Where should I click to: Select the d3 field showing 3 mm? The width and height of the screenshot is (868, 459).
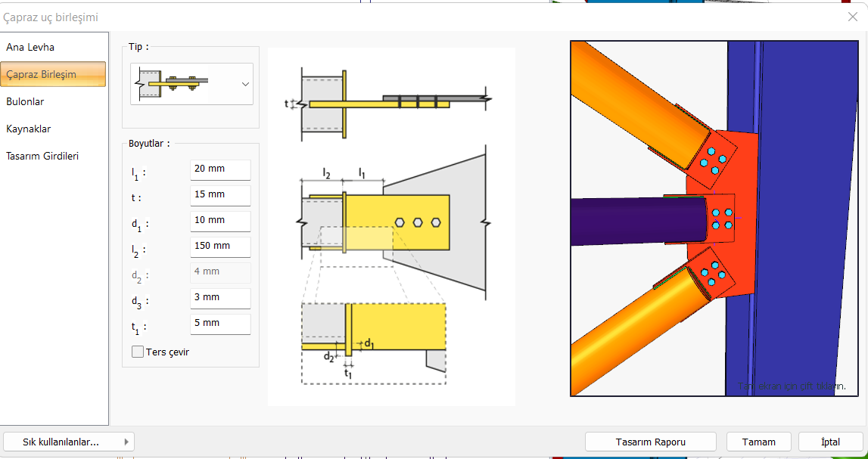point(219,298)
